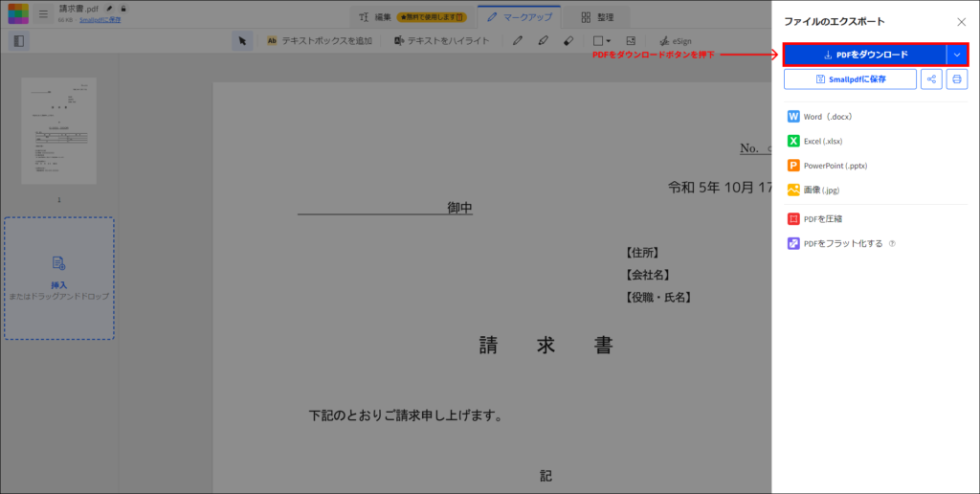
Task: Open the shape tool dropdown
Action: (602, 41)
